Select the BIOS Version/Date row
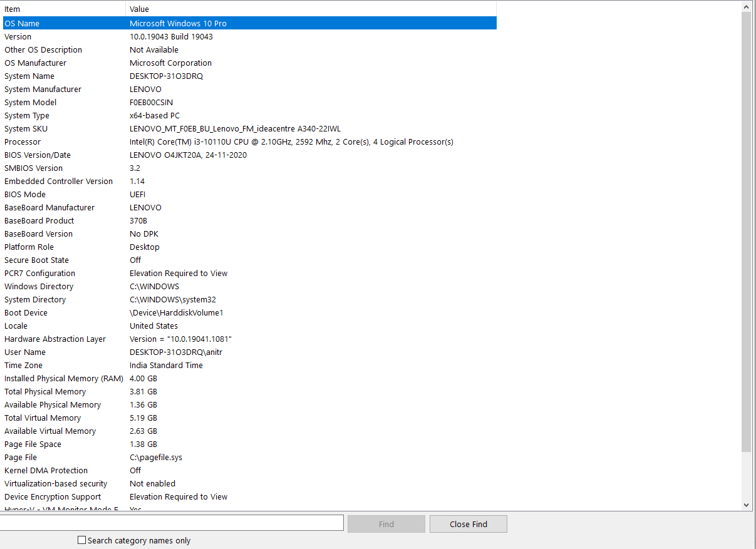The height and width of the screenshot is (549, 756). (x=249, y=155)
